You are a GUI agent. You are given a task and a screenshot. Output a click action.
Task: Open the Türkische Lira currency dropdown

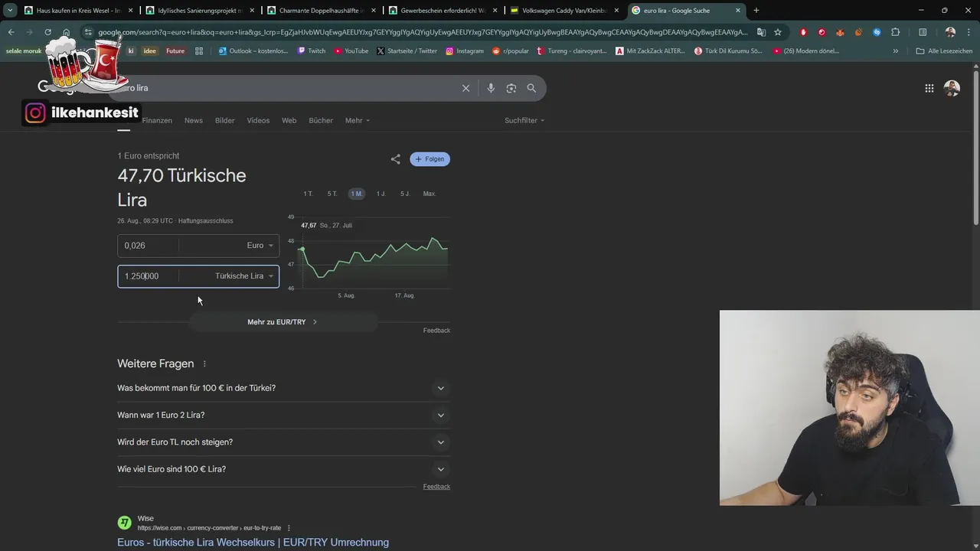(244, 276)
